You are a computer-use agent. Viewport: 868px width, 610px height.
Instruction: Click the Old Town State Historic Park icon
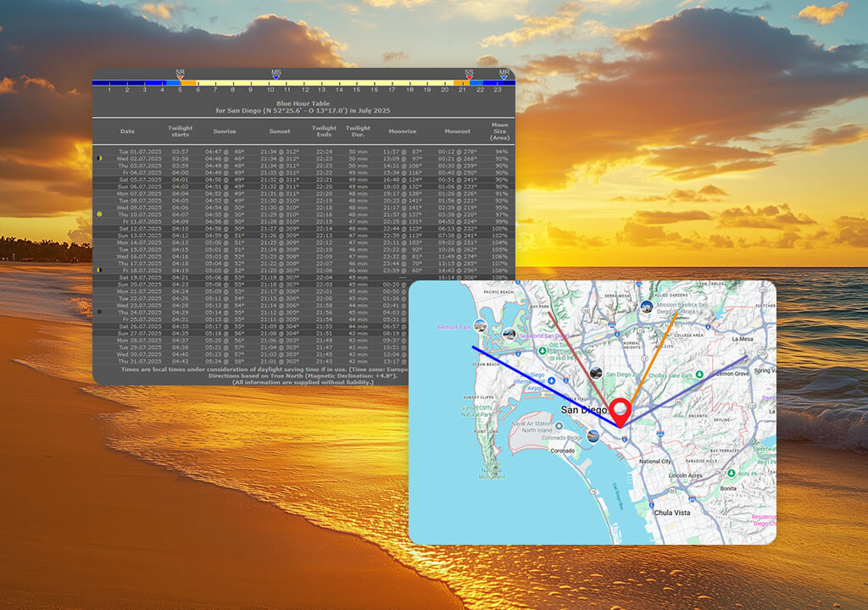[542, 351]
